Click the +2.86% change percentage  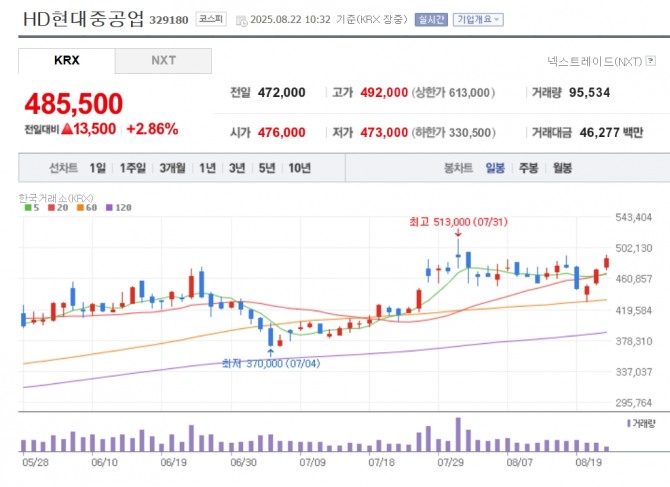153,129
